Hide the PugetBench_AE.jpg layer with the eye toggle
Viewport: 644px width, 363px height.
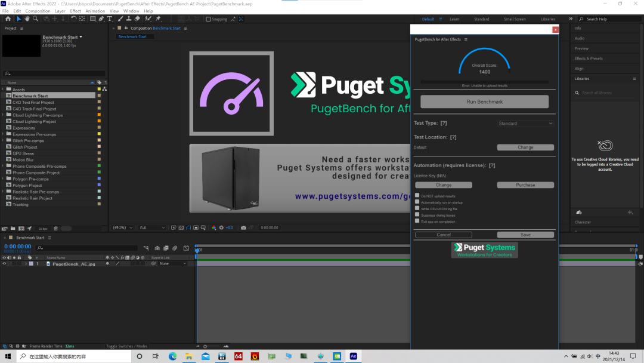coord(4,263)
